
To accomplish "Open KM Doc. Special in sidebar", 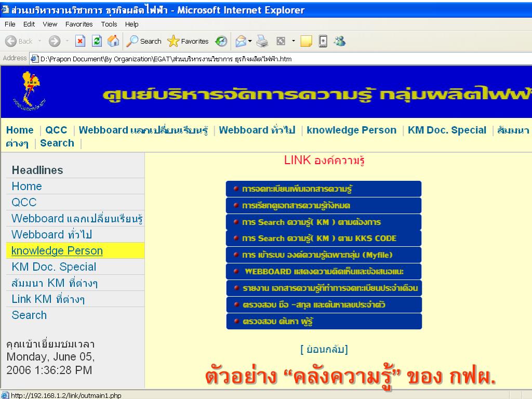I will [x=54, y=267].
